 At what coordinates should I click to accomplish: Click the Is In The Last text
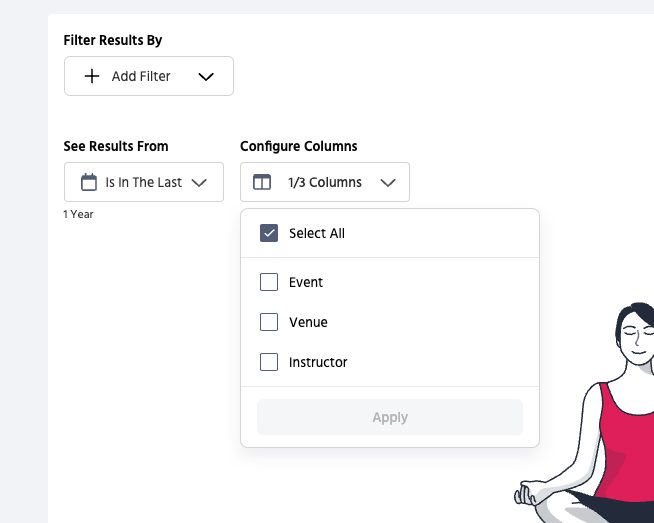[x=144, y=182]
